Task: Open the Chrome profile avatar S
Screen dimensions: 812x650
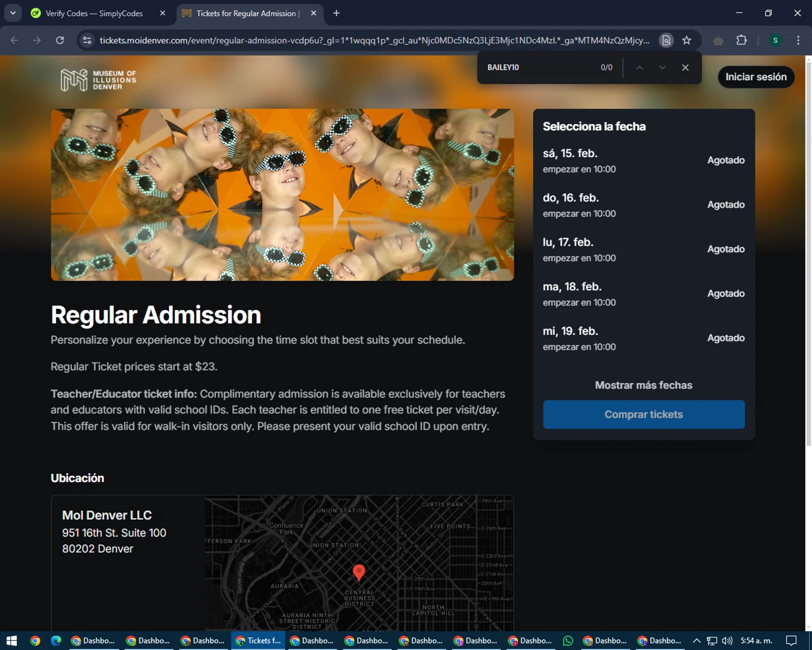Action: coord(775,40)
